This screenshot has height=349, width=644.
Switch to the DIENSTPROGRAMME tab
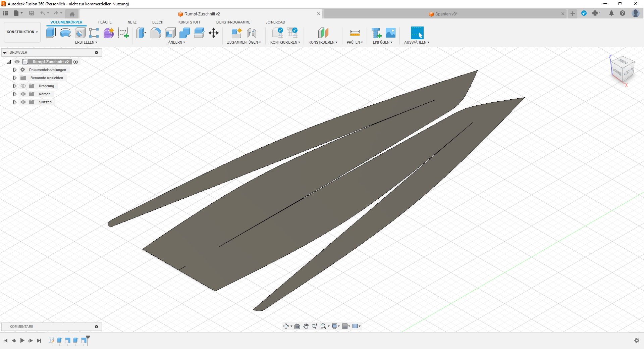tap(233, 22)
